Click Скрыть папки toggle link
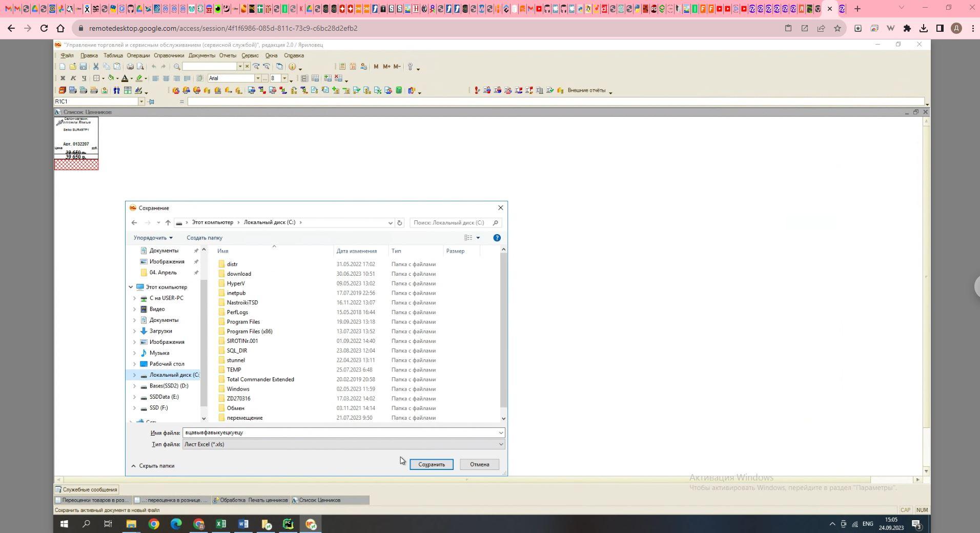This screenshot has height=533, width=980. pyautogui.click(x=153, y=466)
